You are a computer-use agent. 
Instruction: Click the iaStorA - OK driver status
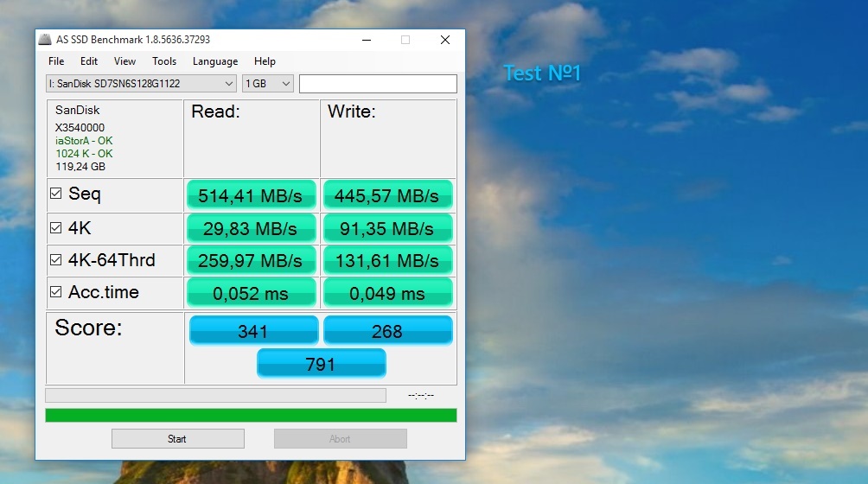(x=84, y=141)
